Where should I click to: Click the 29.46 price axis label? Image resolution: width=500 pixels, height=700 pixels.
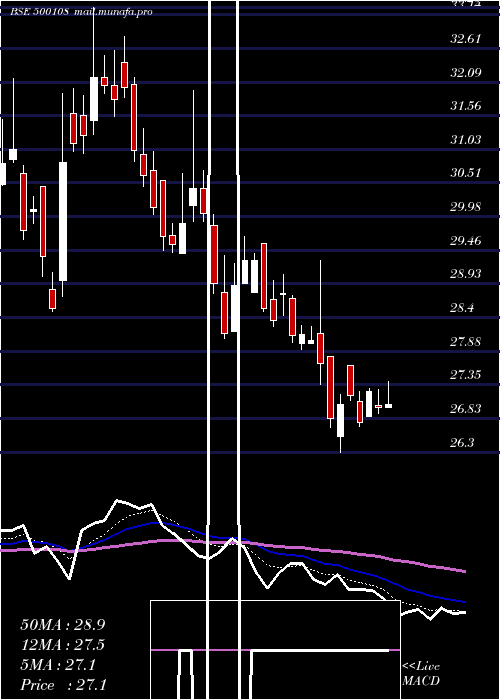(x=466, y=241)
